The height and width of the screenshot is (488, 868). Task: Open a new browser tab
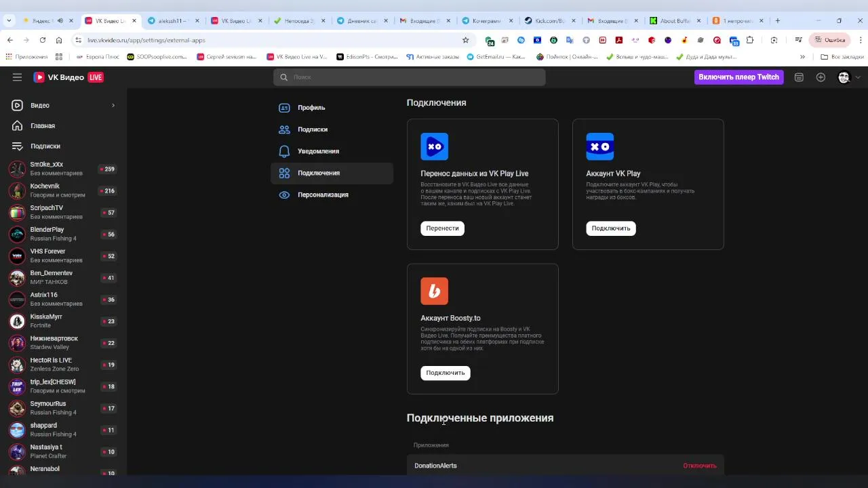click(x=777, y=21)
